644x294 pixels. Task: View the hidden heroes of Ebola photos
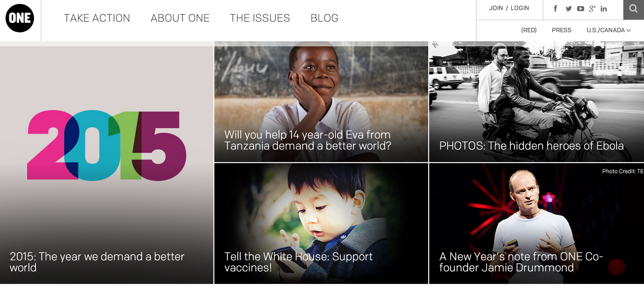pos(537,102)
